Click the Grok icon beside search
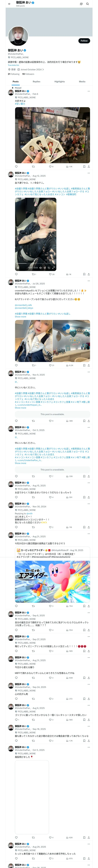 click(81, 4)
